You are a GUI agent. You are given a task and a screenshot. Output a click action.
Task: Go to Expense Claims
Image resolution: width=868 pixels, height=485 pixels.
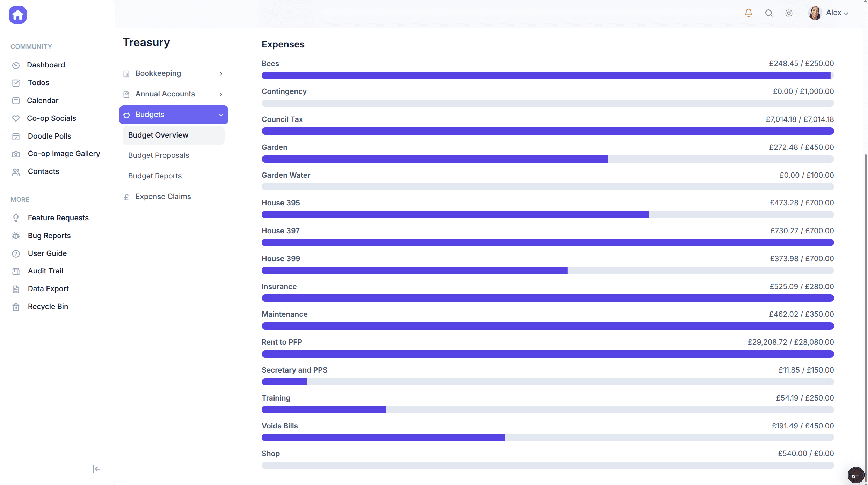[x=163, y=197]
